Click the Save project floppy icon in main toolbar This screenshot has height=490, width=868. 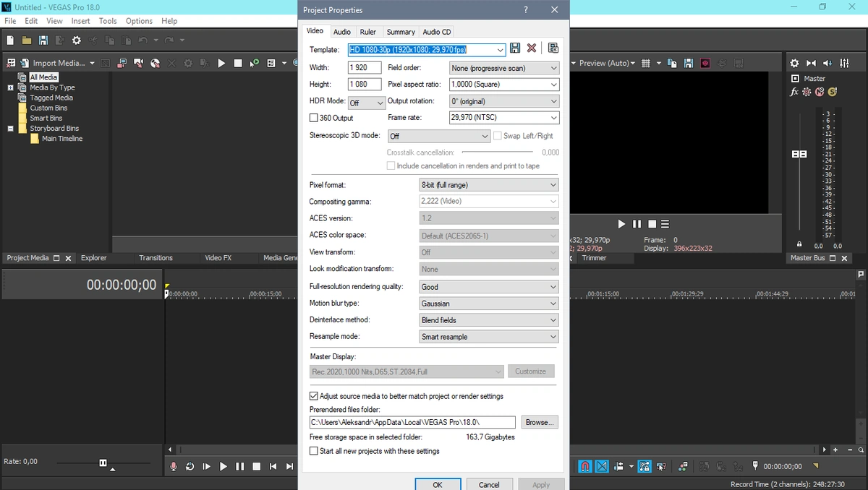coord(43,40)
